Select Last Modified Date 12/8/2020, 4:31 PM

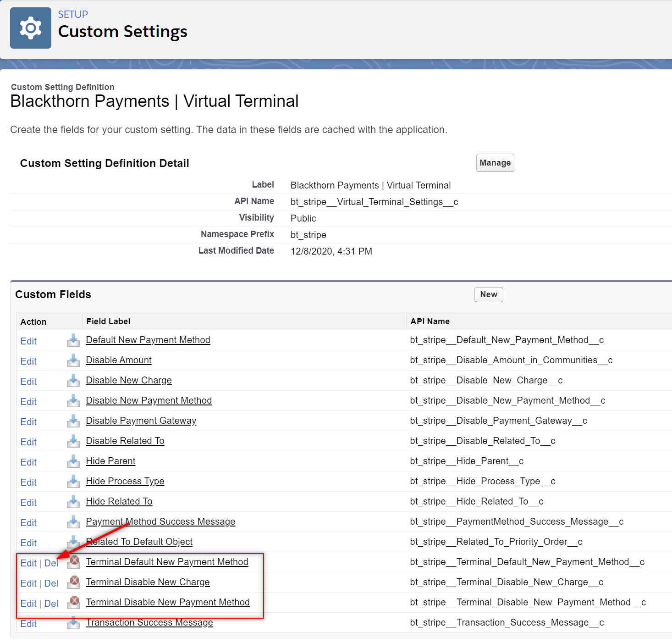(x=331, y=251)
